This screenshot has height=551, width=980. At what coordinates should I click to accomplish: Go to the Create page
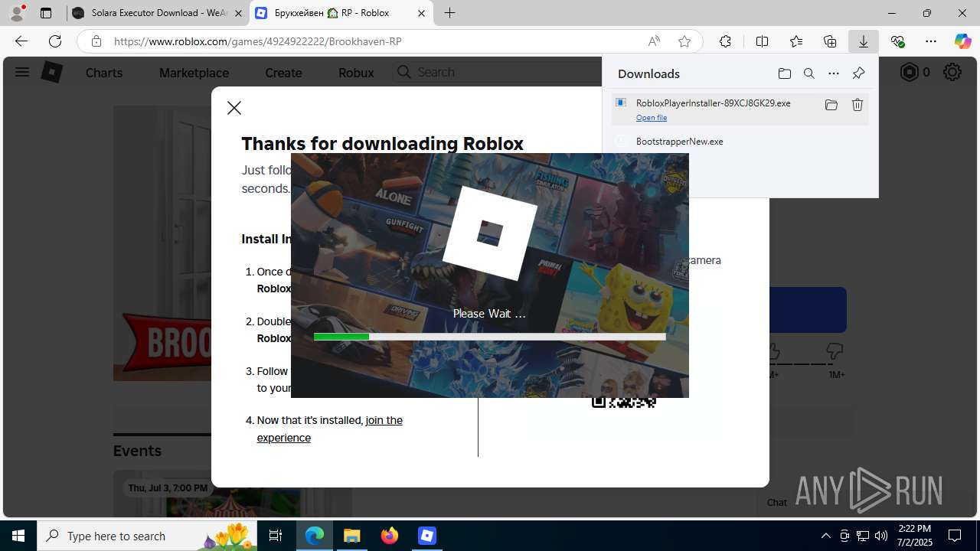283,73
